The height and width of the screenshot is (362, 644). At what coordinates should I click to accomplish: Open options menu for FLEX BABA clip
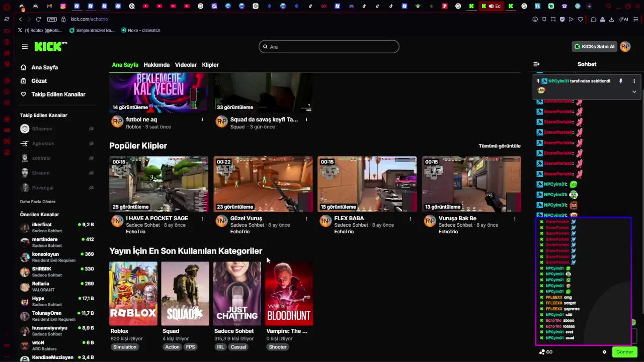coord(411,219)
